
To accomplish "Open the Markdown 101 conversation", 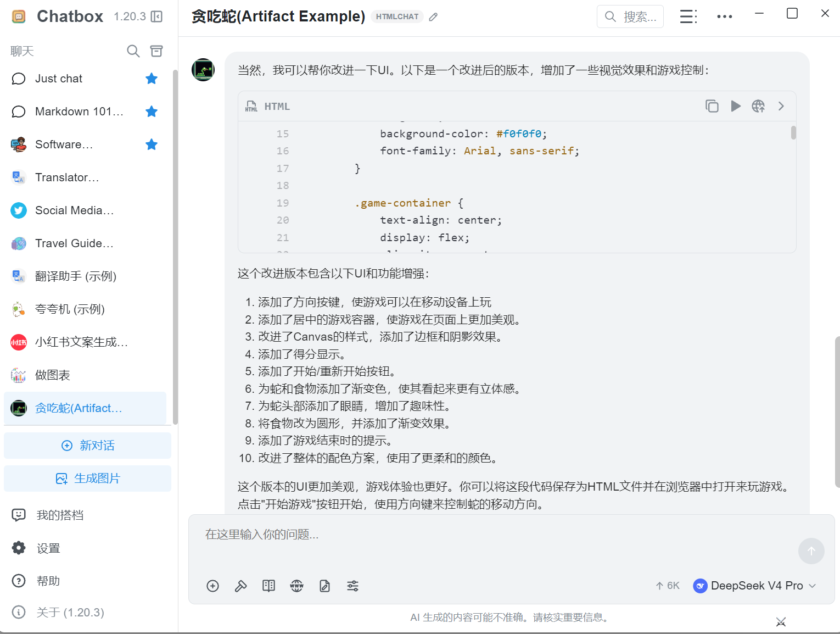I will tap(85, 112).
